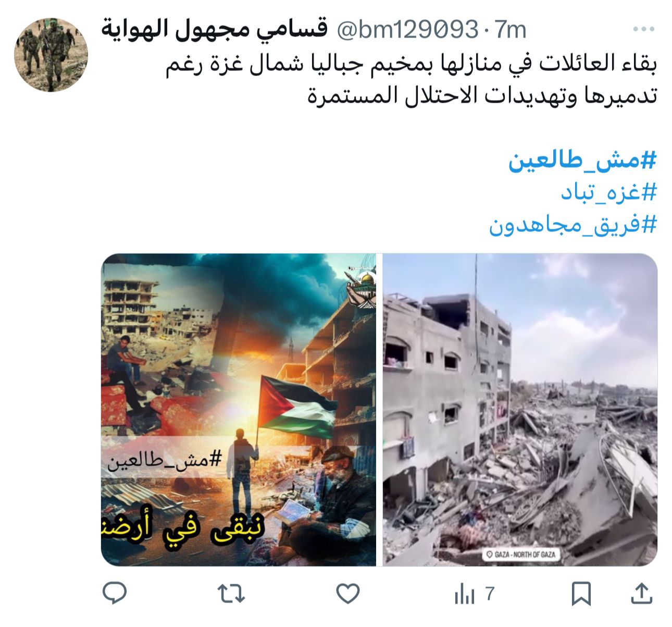Follow the #مش_طالعين hashtag in tweet text
Image resolution: width=672 pixels, height=627 pixels.
pos(583,162)
